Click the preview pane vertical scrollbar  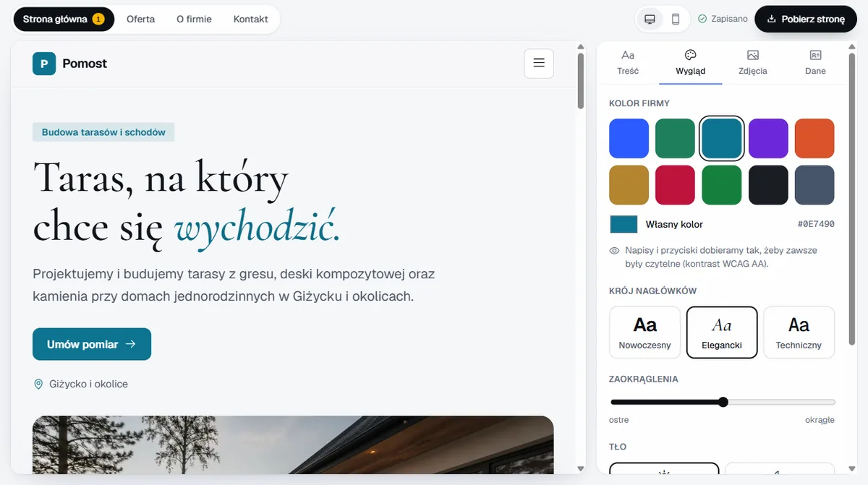[x=581, y=80]
